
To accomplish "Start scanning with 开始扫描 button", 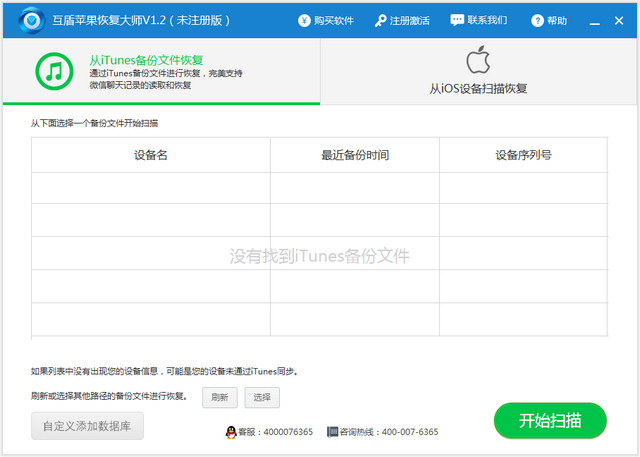I will point(550,421).
